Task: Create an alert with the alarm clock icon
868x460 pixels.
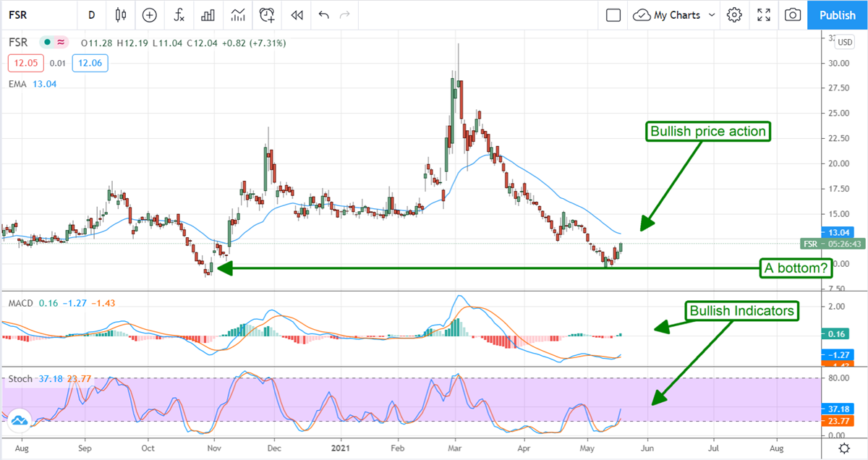Action: coord(267,14)
